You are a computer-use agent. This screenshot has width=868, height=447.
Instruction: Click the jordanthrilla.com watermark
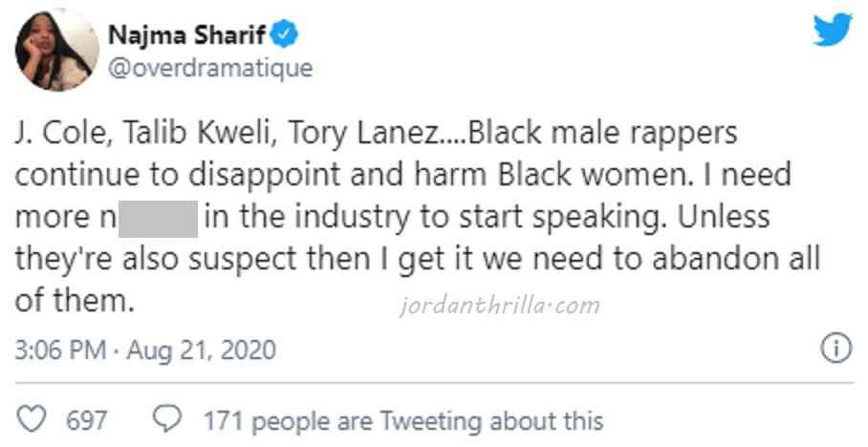click(x=498, y=306)
